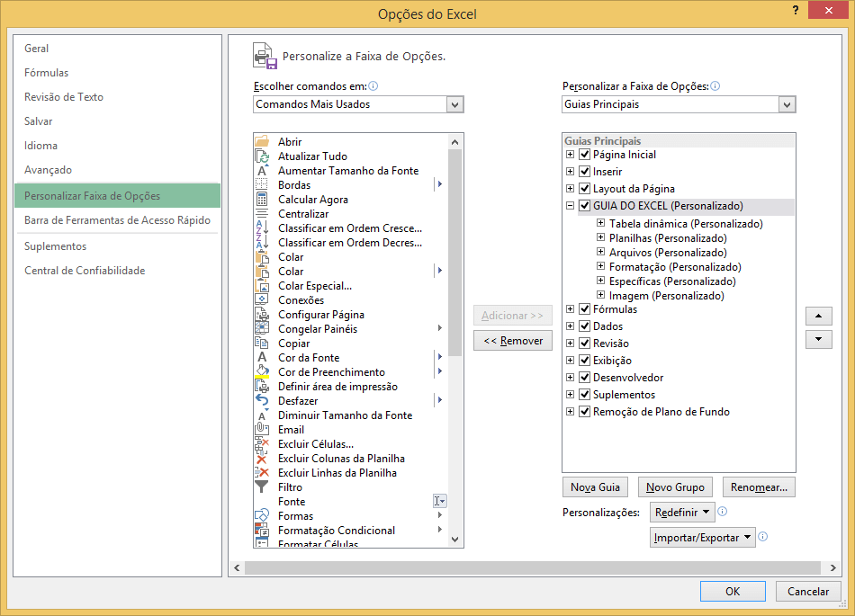Click the Abrir folder icon in commands list
855x616 pixels.
pos(262,142)
